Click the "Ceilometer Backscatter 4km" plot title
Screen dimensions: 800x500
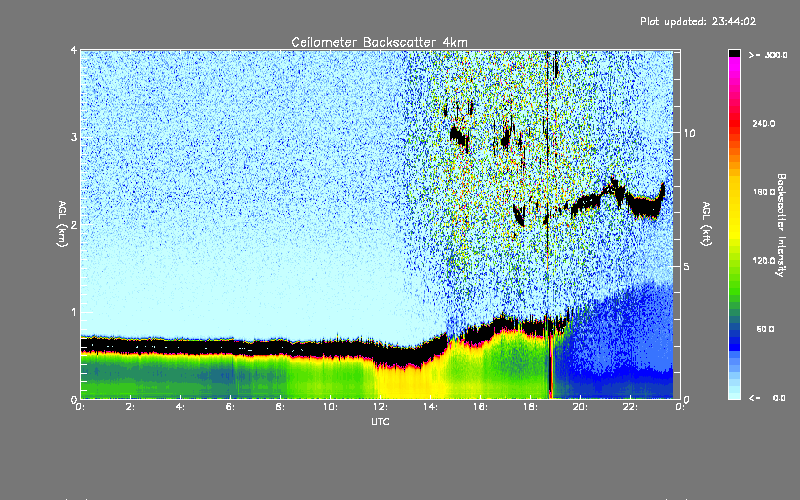click(x=379, y=42)
